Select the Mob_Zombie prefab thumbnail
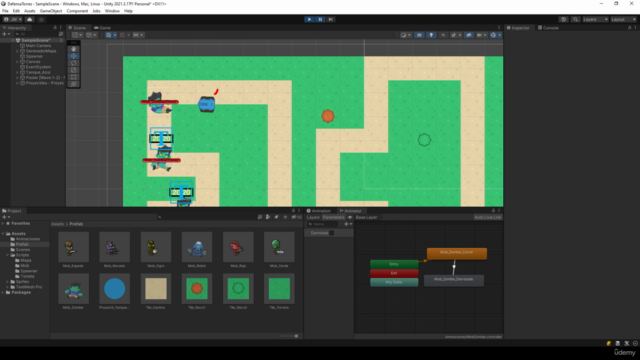The image size is (640, 360). [x=73, y=289]
